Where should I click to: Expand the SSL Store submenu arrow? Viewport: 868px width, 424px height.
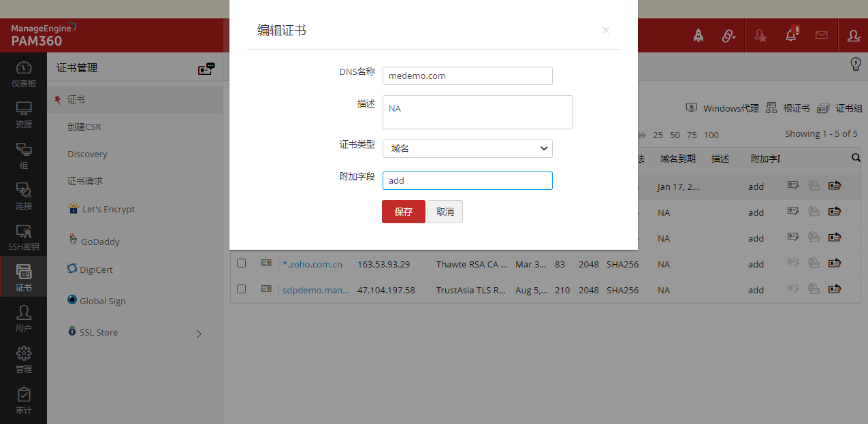pyautogui.click(x=199, y=333)
